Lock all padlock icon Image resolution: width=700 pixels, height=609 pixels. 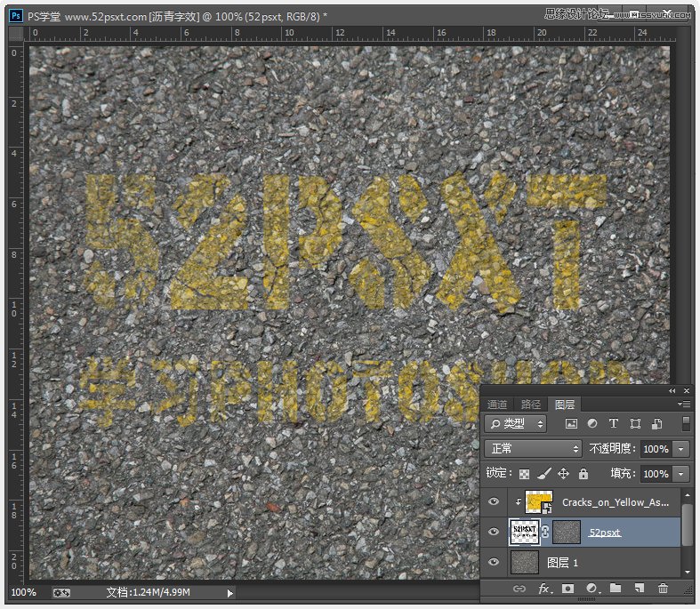[583, 473]
